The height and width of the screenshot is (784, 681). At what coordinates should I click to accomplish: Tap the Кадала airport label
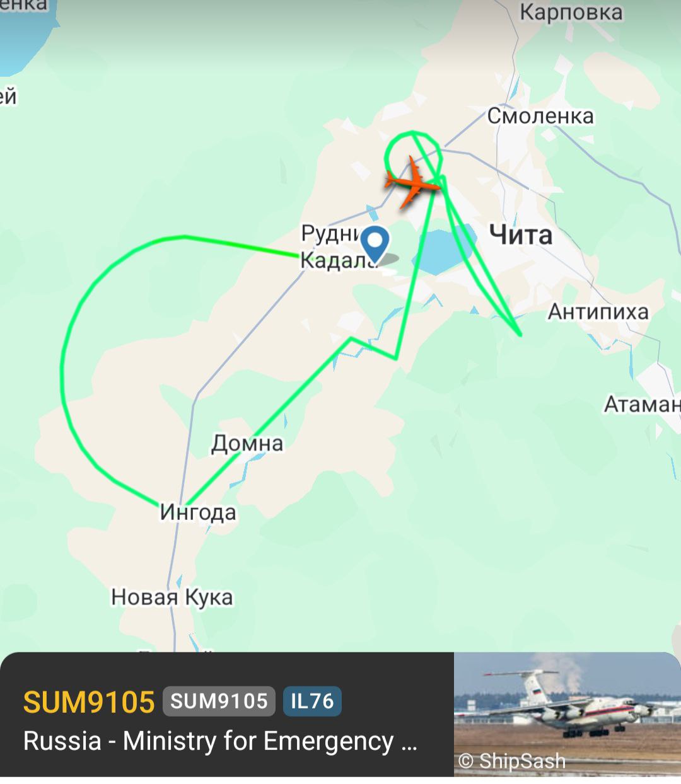[337, 260]
